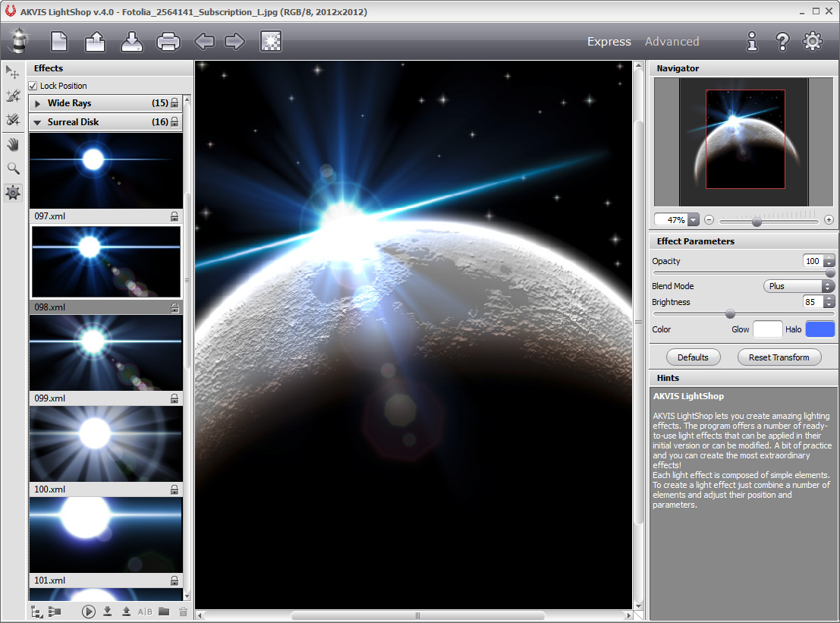This screenshot has width=840, height=623.
Task: Redo the action with the right arrow
Action: point(234,41)
